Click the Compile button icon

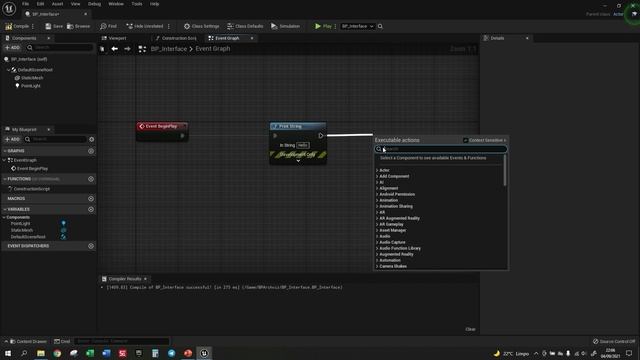(9, 26)
